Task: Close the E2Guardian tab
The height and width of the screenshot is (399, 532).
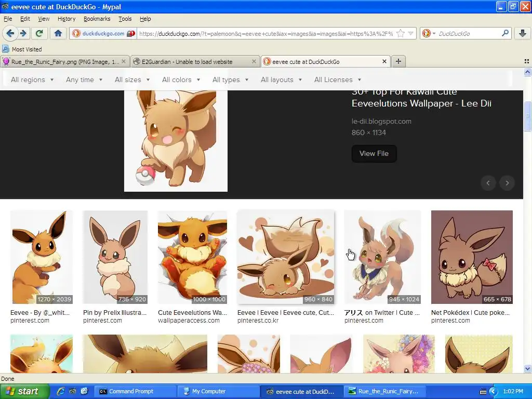Action: click(x=254, y=61)
